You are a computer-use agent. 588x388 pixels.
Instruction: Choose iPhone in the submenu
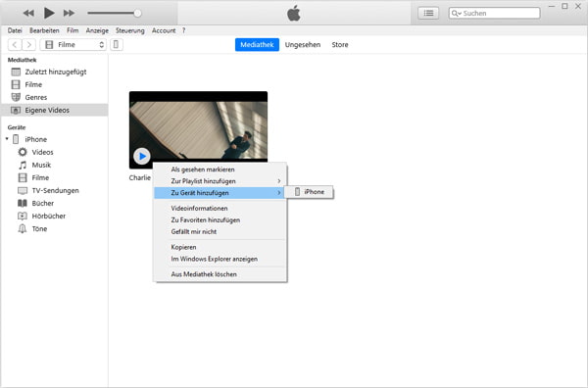(x=309, y=192)
